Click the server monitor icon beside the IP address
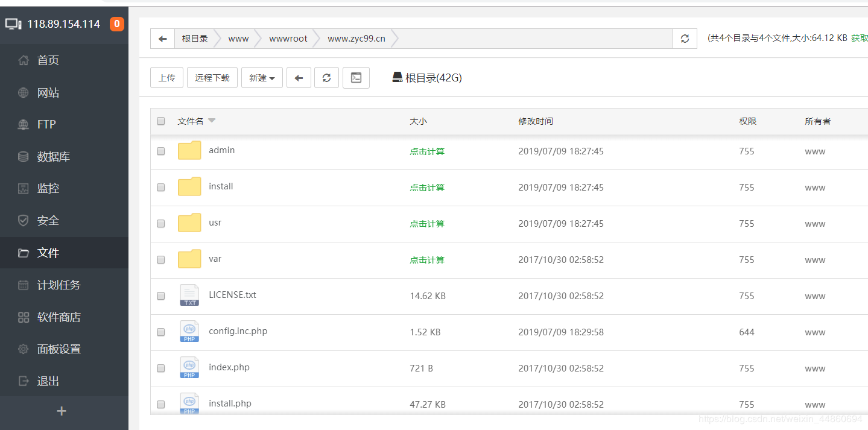Viewport: 868px width, 430px height. coord(13,24)
